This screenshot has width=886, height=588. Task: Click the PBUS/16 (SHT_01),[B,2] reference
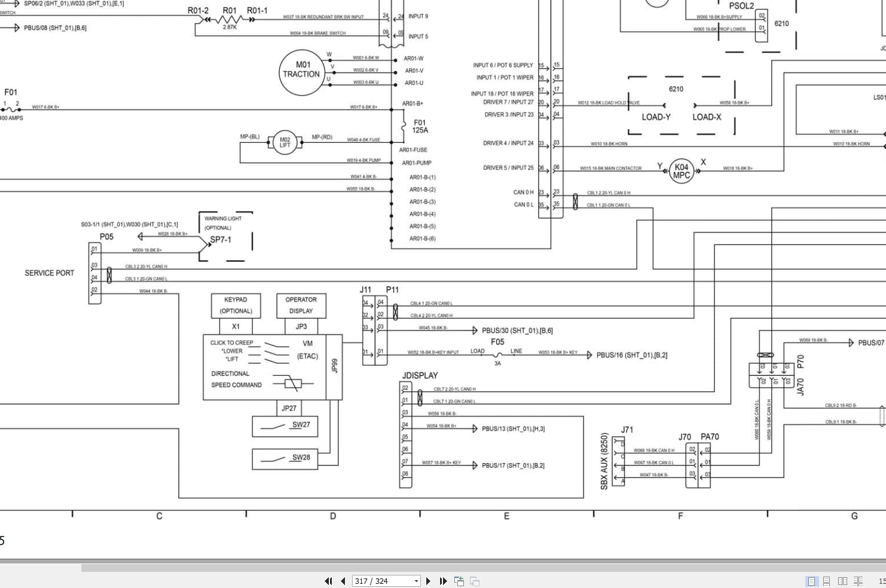click(x=632, y=355)
